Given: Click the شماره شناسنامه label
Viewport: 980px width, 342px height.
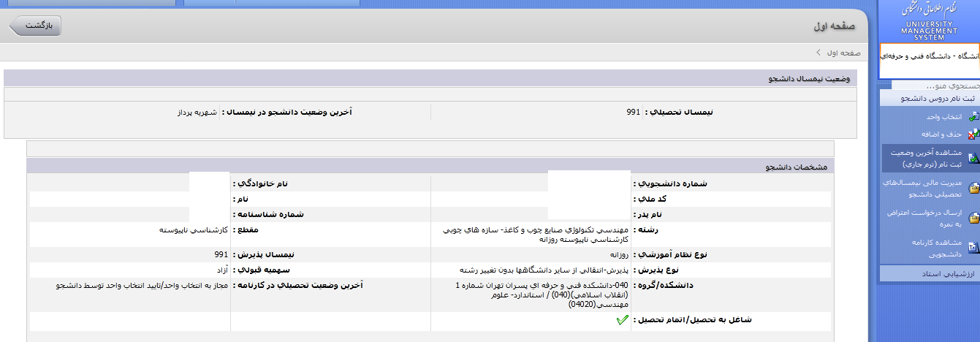Looking at the screenshot, I should pos(267,214).
